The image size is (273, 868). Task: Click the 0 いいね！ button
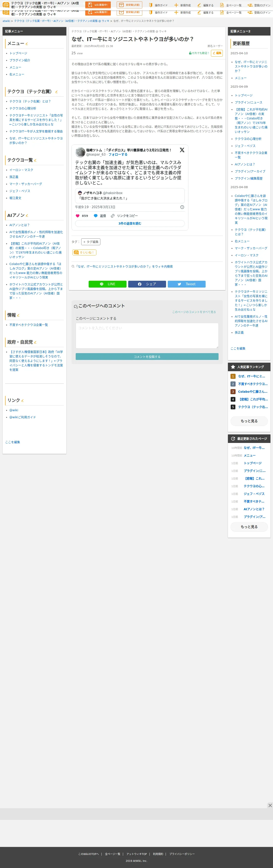pyautogui.click(x=84, y=252)
